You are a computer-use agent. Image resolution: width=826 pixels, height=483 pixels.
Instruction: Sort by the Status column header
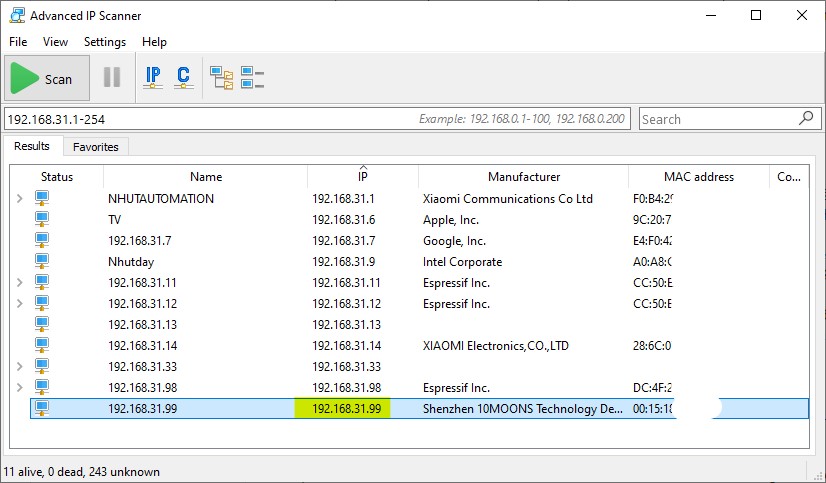(x=57, y=176)
